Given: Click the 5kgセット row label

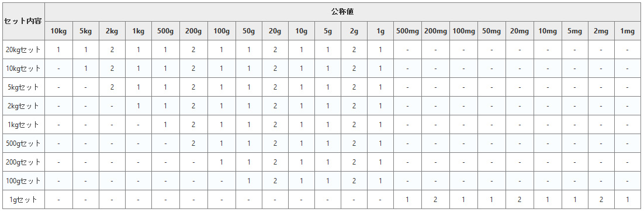Looking at the screenshot, I should pyautogui.click(x=23, y=87).
